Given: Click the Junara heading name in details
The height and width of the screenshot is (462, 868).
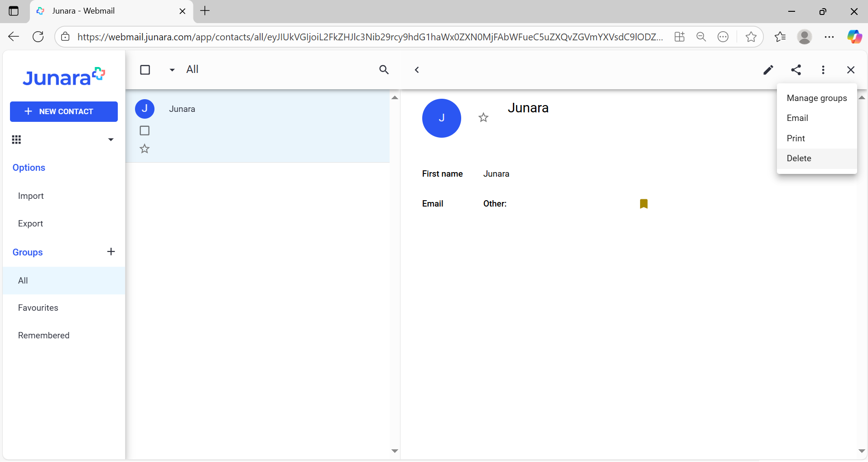Looking at the screenshot, I should [x=528, y=108].
